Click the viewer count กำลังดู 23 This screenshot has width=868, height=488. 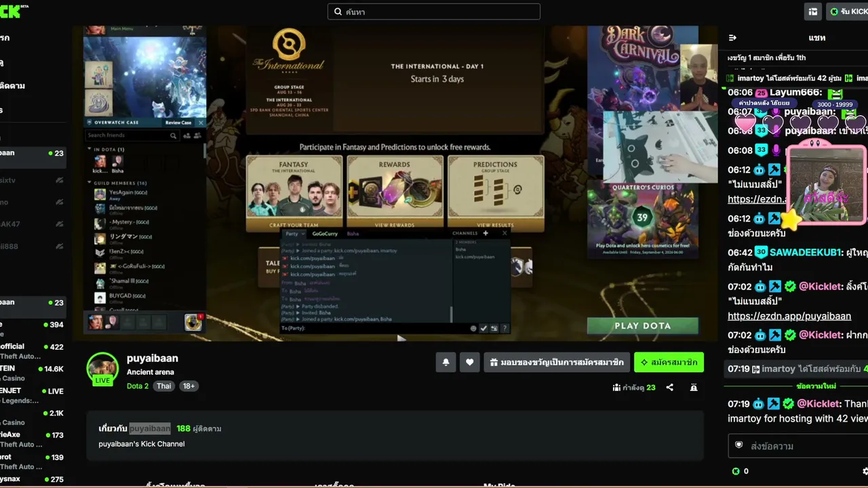[634, 388]
